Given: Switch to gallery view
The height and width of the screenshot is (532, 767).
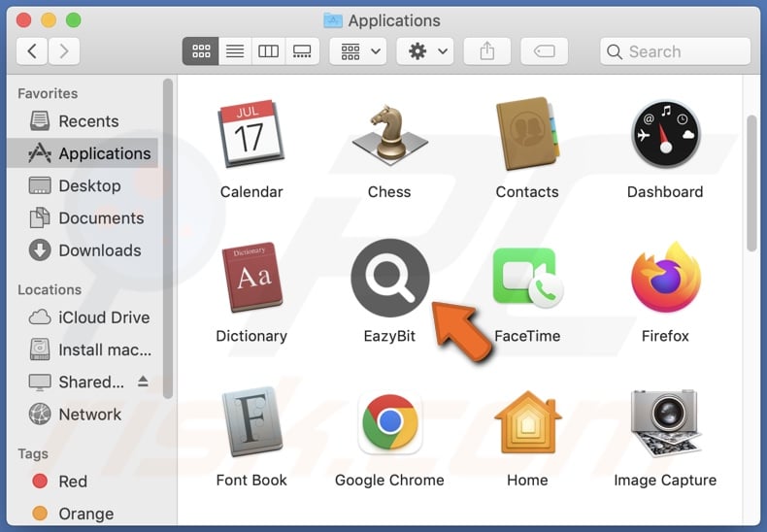Looking at the screenshot, I should tap(302, 51).
